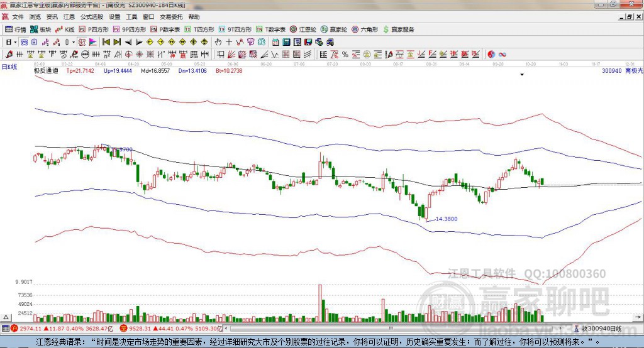The height and width of the screenshot is (348, 644).
Task: Open the 行情 market quotes view
Action: [16, 30]
